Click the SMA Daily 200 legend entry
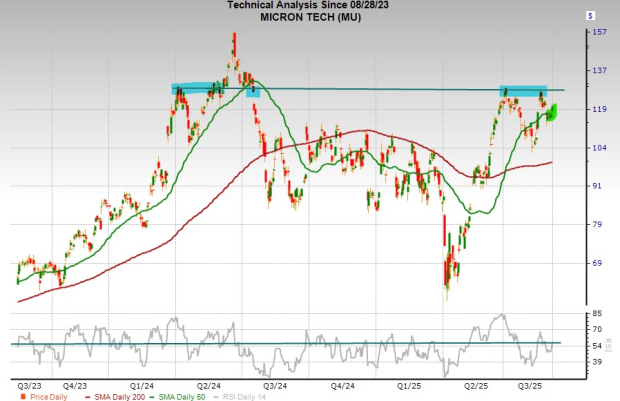This screenshot has width=620, height=401. click(115, 397)
